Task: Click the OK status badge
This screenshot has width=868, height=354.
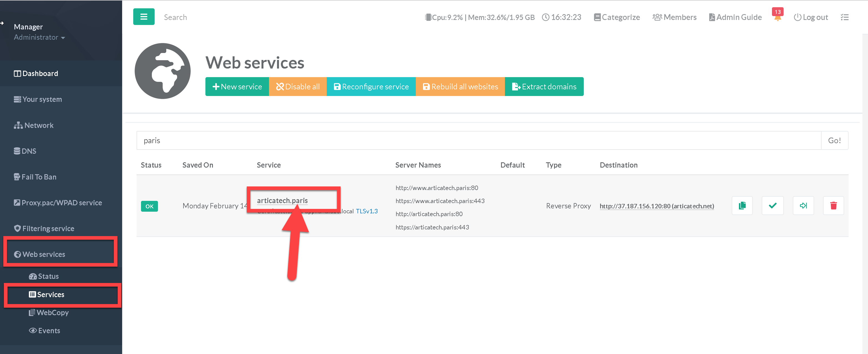Action: pyautogui.click(x=149, y=206)
